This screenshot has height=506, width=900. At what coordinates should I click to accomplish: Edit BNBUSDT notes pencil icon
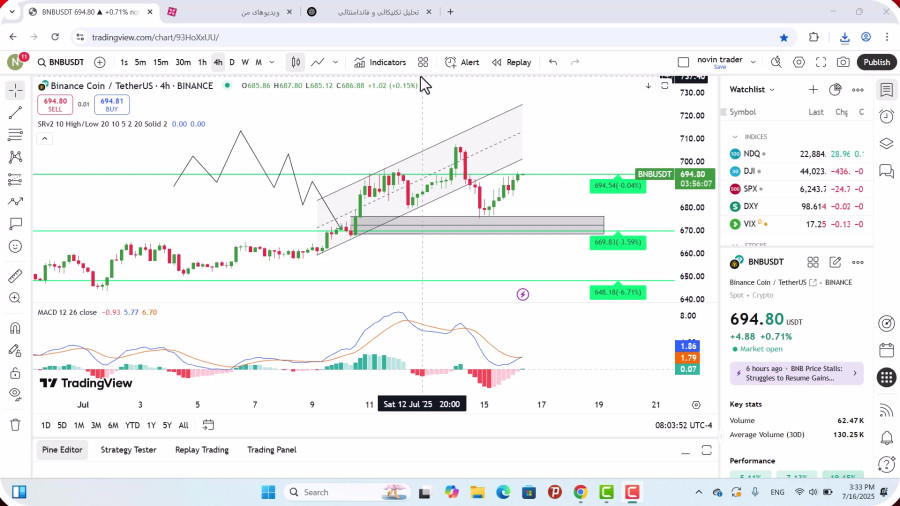[835, 262]
